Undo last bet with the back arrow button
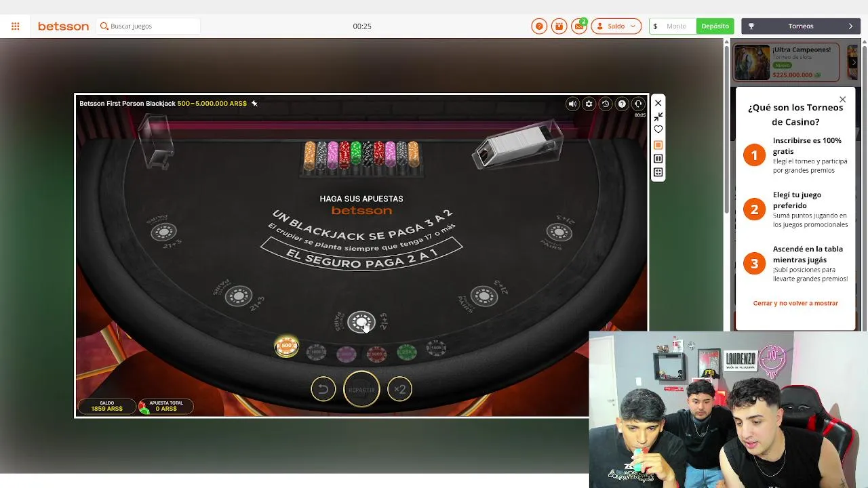This screenshot has width=868, height=488. coord(323,389)
